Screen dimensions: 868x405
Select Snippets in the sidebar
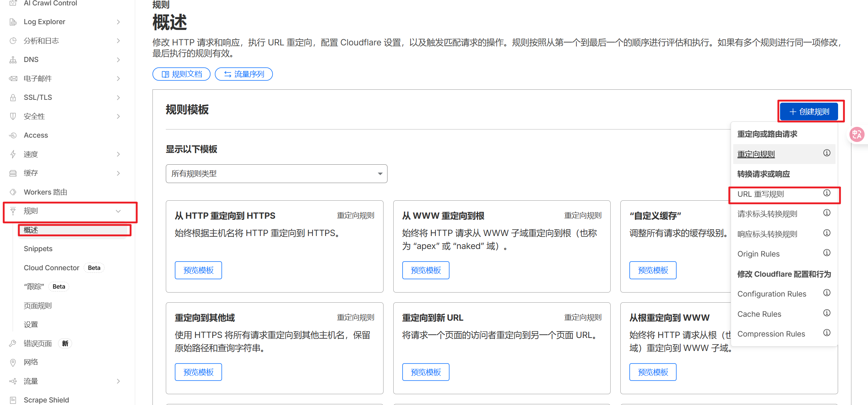(38, 249)
